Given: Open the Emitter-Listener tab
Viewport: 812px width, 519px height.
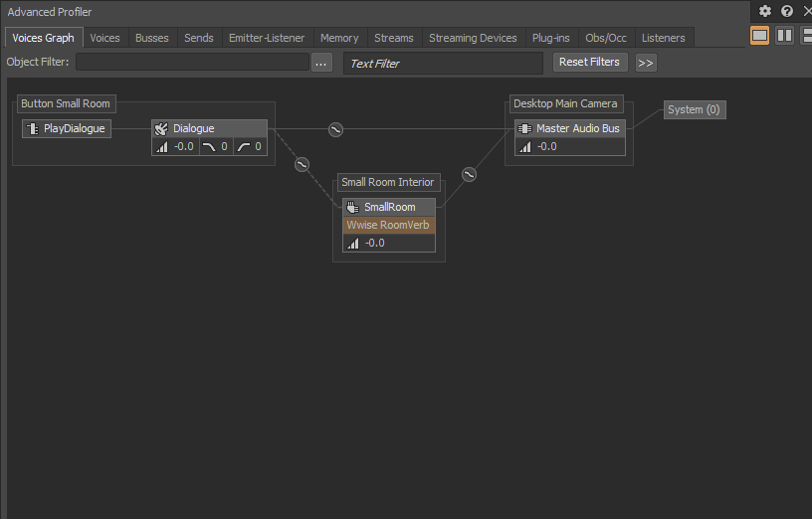Looking at the screenshot, I should (x=267, y=38).
